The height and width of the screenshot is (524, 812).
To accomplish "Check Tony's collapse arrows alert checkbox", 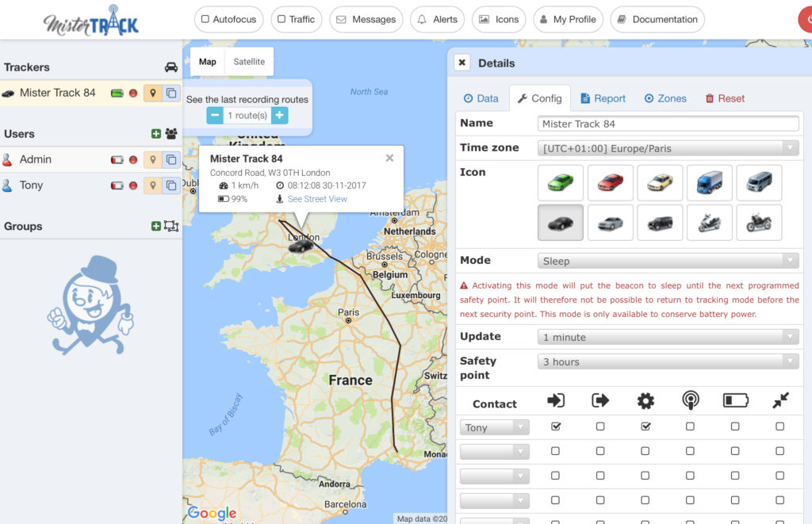I will [780, 426].
